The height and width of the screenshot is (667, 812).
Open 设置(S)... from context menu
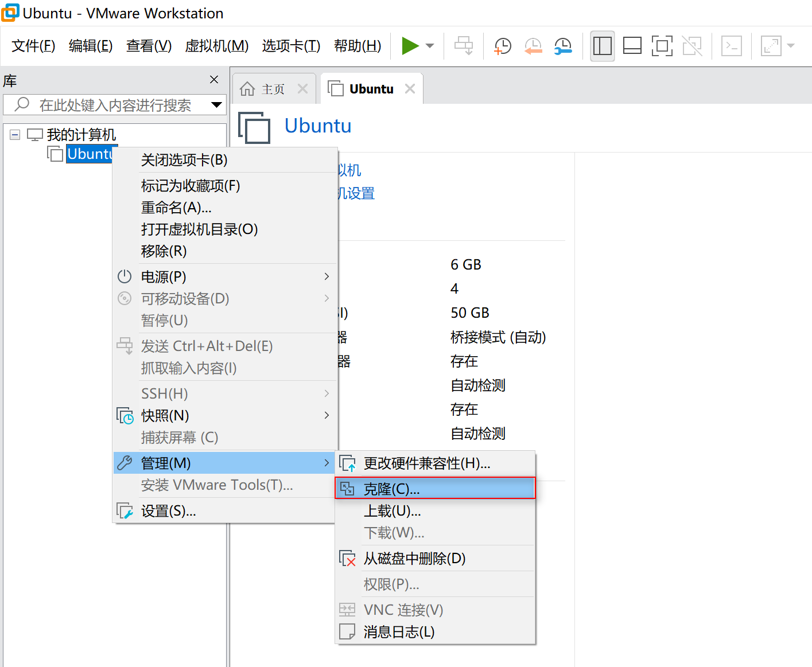(x=225, y=511)
